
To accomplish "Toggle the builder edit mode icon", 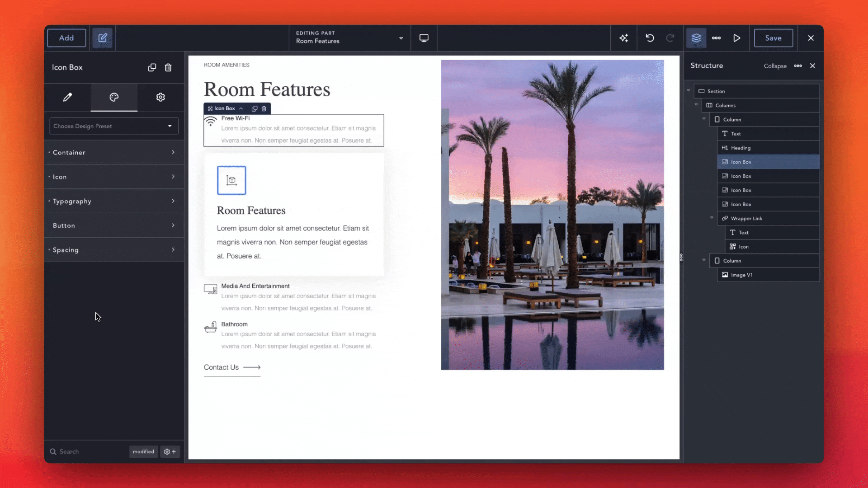I will click(x=103, y=38).
